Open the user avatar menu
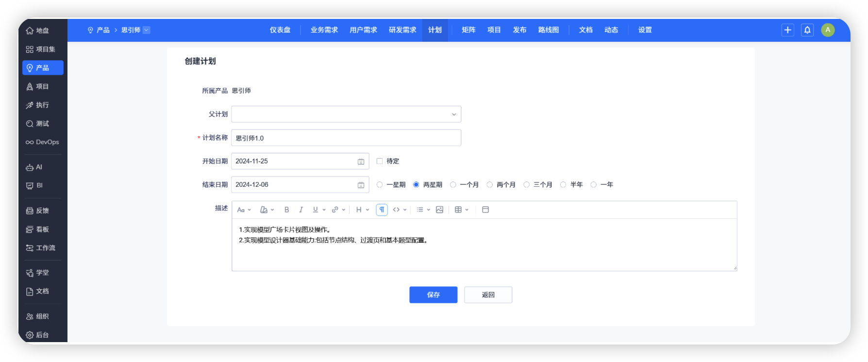Image resolution: width=868 pixels, height=362 pixels. (828, 30)
